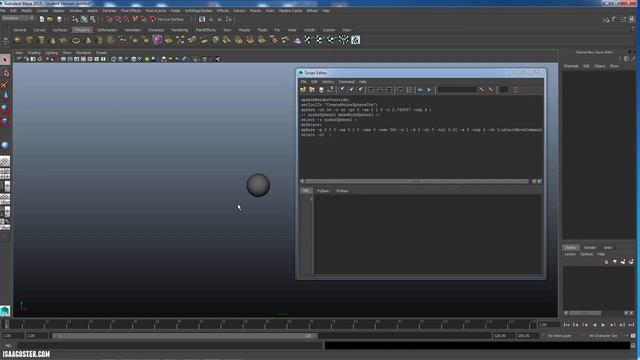This screenshot has width=640, height=360.
Task: Click the time slider near frame 60
Action: click(x=265, y=324)
